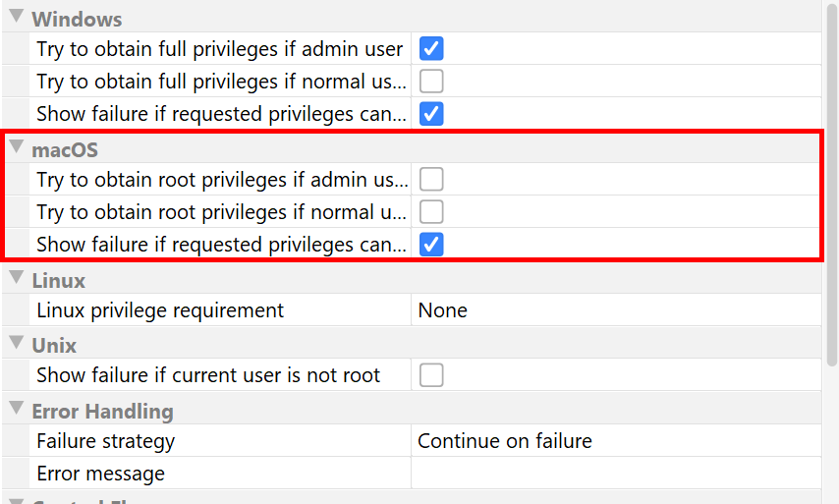Open Failure strategy dropdown showing Continue on failure

coord(615,441)
